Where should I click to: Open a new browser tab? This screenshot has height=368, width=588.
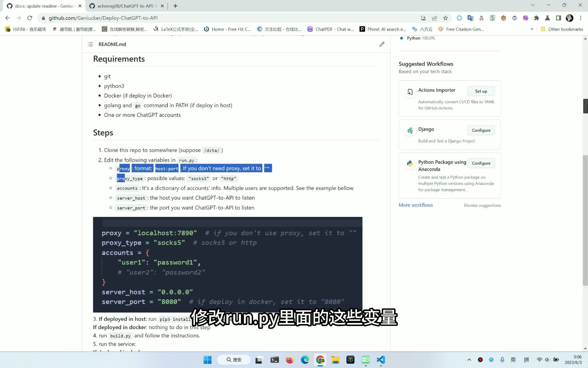point(175,6)
